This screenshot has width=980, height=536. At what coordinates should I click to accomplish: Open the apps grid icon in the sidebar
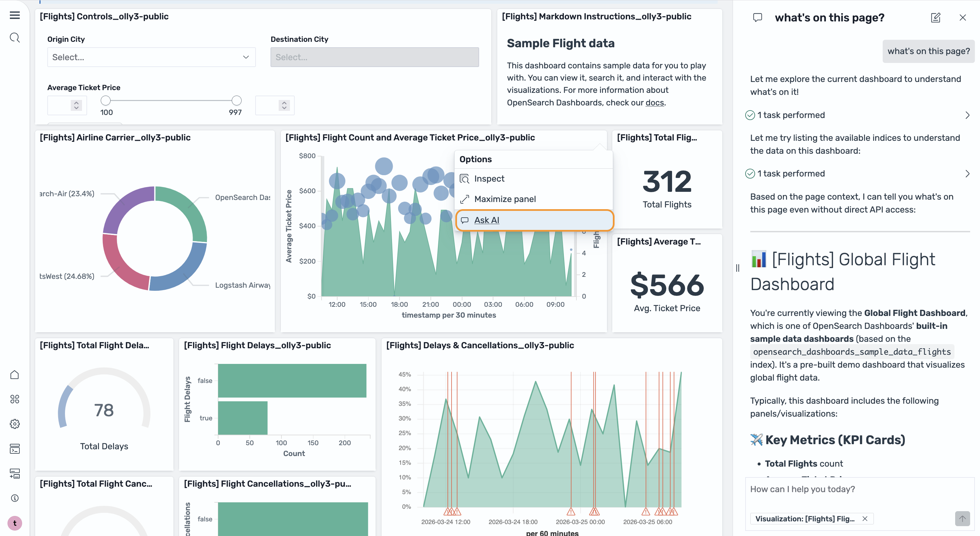14,399
